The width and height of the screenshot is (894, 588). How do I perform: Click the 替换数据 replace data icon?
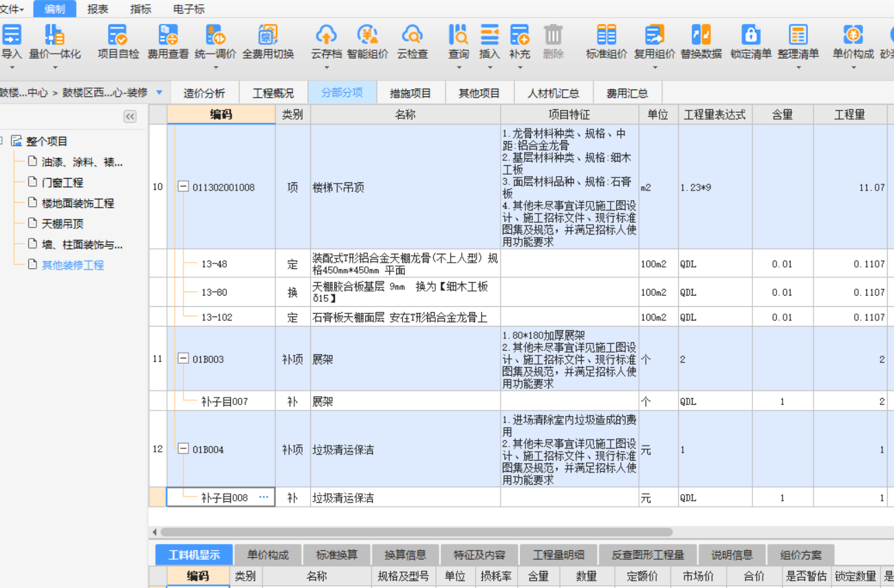point(701,34)
